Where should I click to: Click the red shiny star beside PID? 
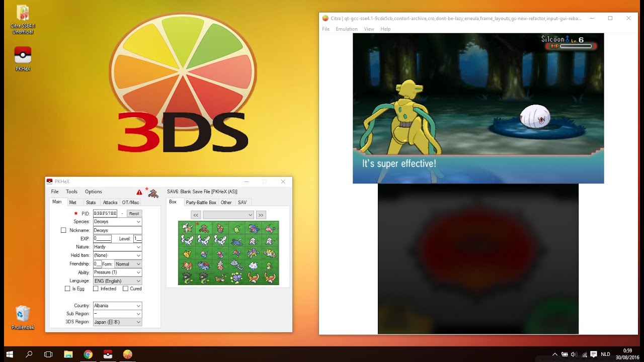coord(76,214)
